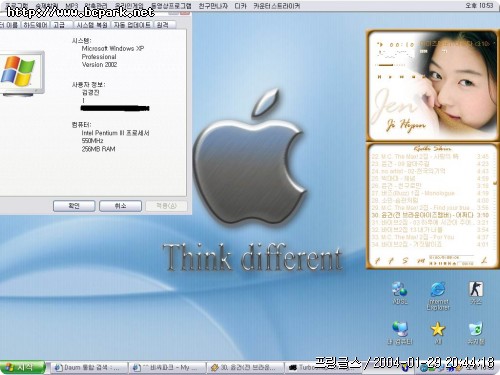
Task: Select playlist track 24 no artist
Action: 430,171
